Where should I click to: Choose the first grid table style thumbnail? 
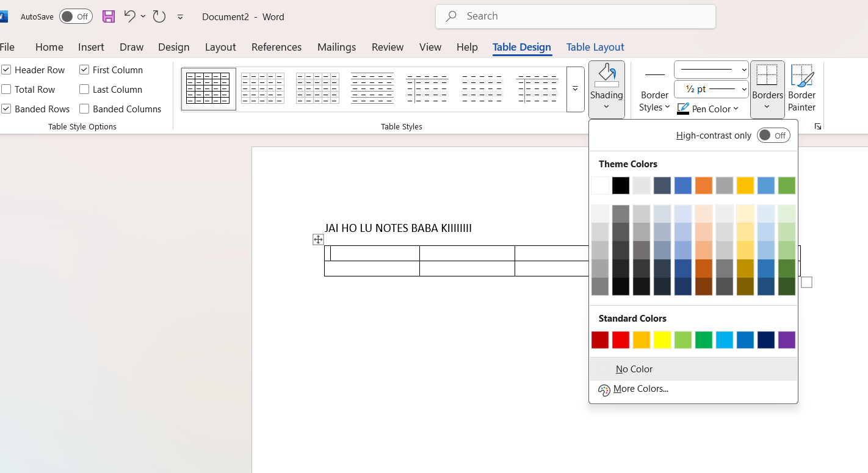209,89
